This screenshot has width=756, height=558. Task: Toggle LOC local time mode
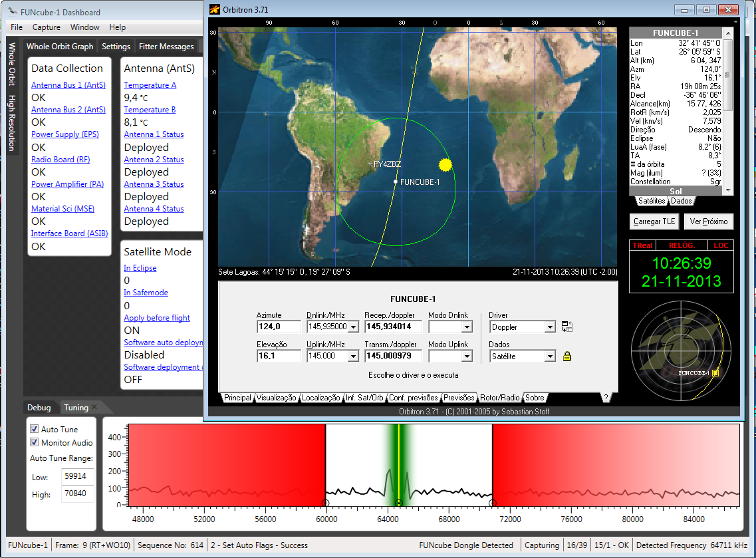point(721,245)
